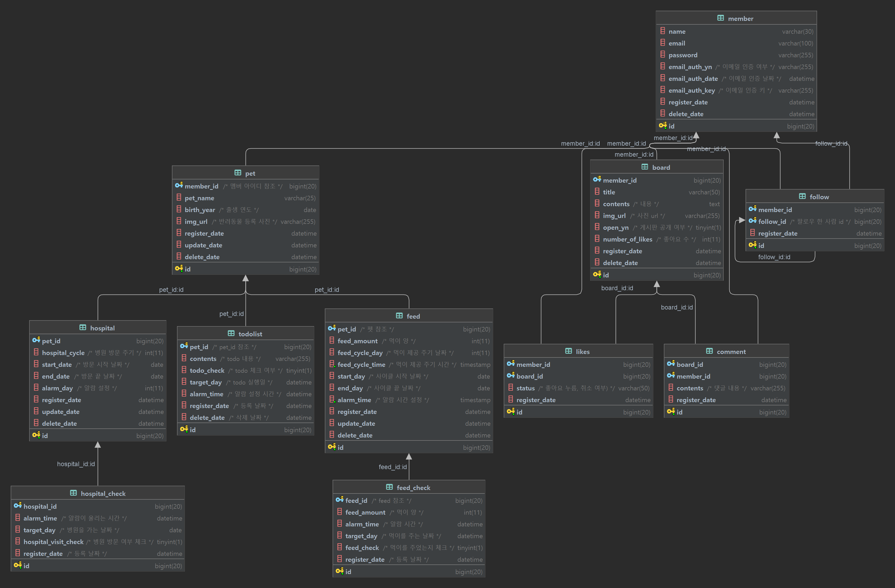Image resolution: width=895 pixels, height=588 pixels.
Task: Click the foreign key icon next to board member_id
Action: click(597, 180)
